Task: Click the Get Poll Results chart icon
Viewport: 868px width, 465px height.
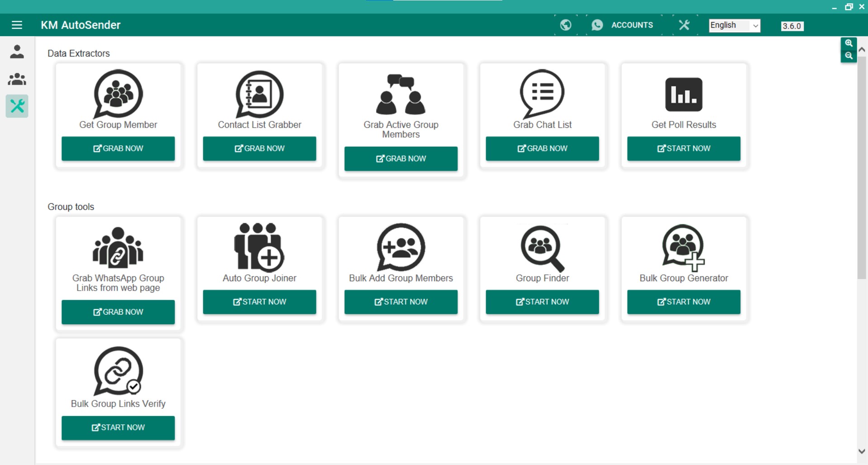Action: tap(683, 95)
